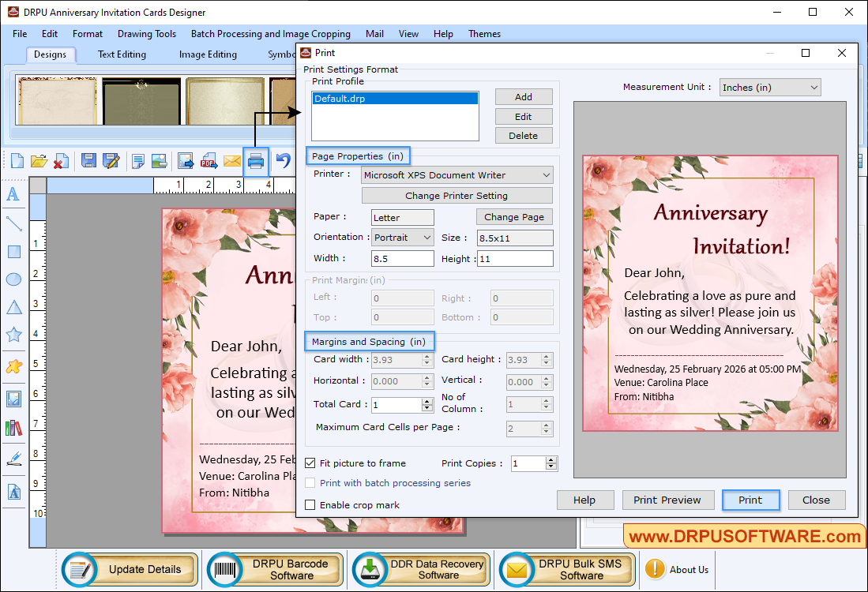Viewport: 868px width, 592px height.
Task: Choose the Triangle shape tool
Action: pos(13,307)
